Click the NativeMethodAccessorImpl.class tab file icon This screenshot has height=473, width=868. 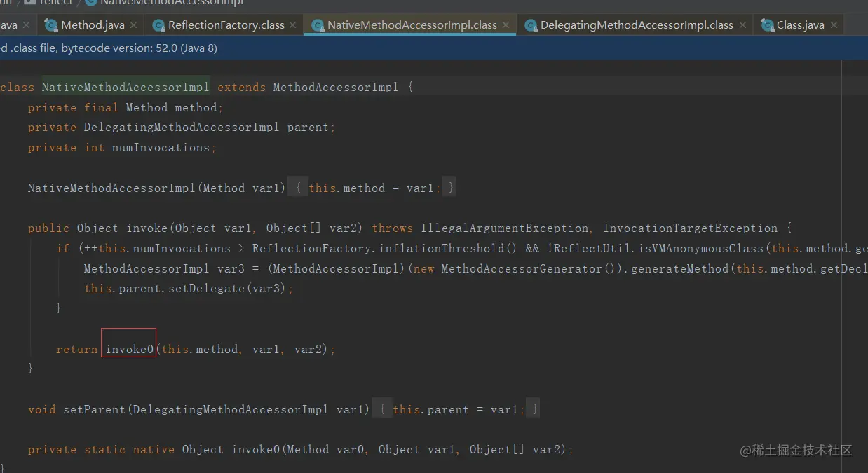(x=318, y=25)
